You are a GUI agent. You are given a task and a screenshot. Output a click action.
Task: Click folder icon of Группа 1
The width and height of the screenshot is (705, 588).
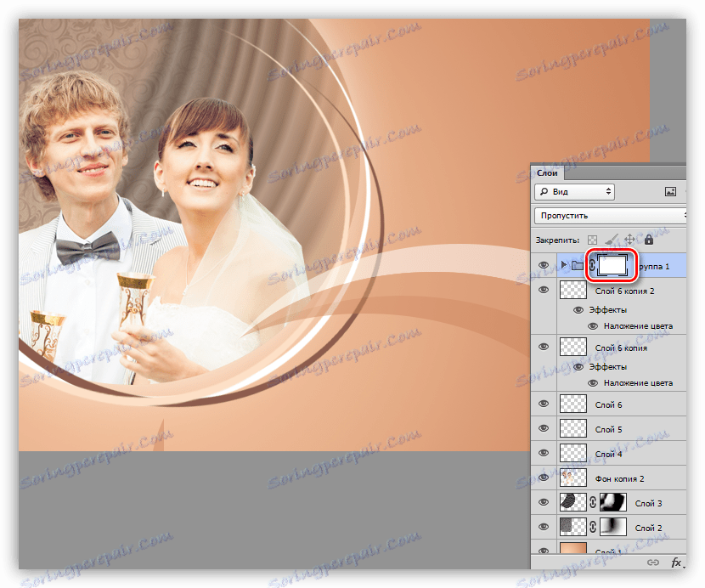pyautogui.click(x=578, y=265)
